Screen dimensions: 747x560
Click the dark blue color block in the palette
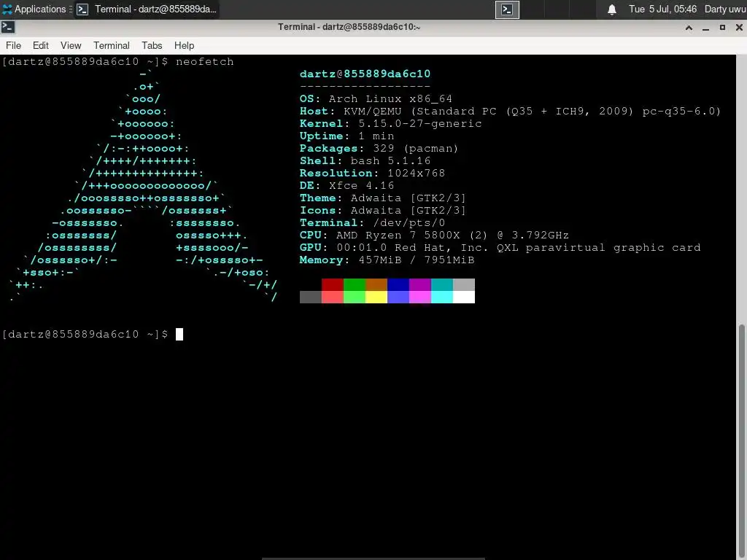tap(398, 285)
